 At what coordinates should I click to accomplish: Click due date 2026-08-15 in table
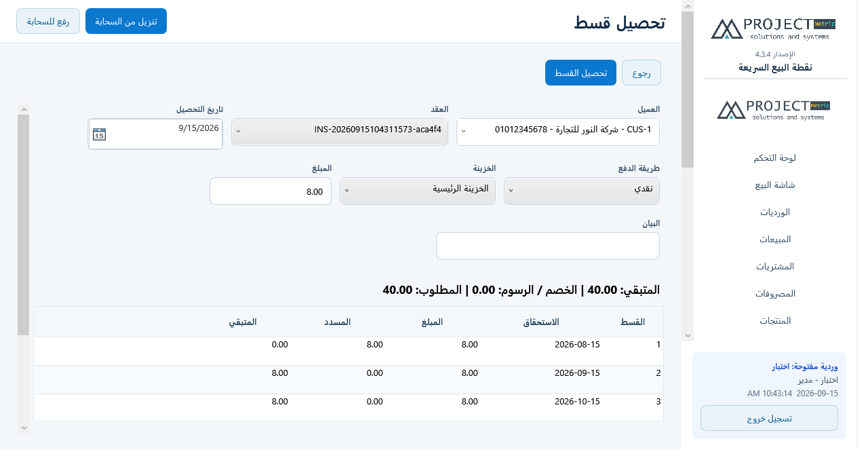tap(577, 345)
